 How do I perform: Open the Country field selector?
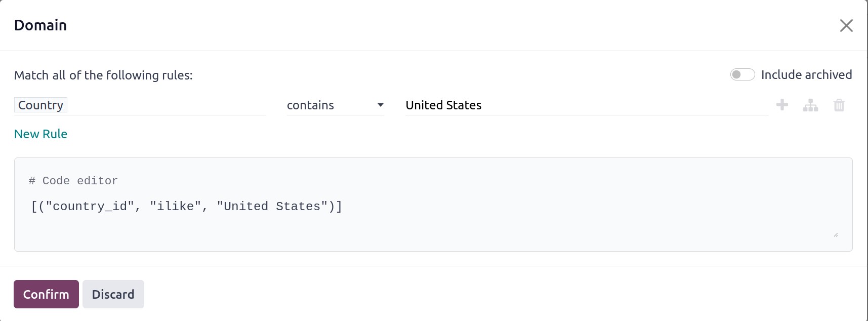point(41,105)
